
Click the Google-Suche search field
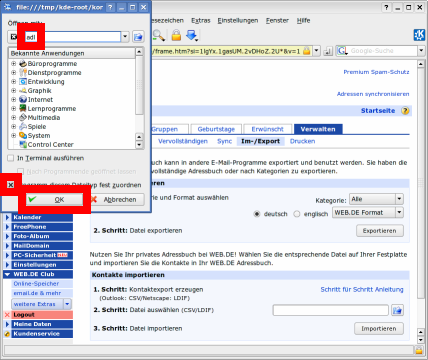tap(383, 51)
